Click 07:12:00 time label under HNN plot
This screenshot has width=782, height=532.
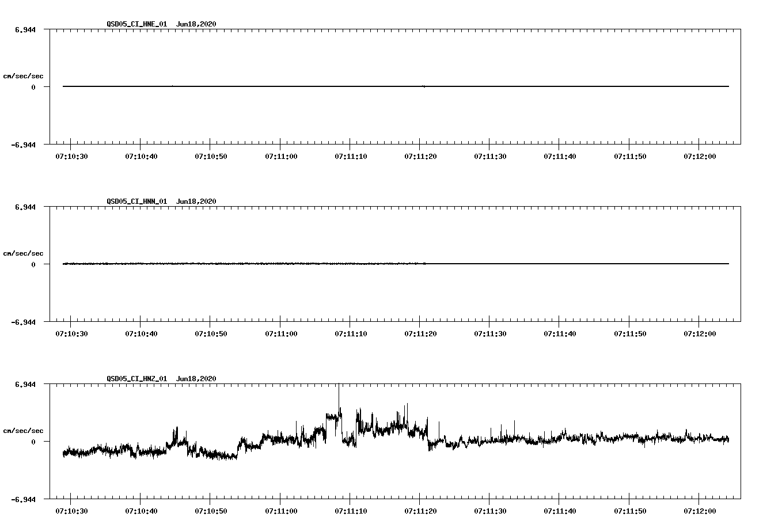point(700,334)
